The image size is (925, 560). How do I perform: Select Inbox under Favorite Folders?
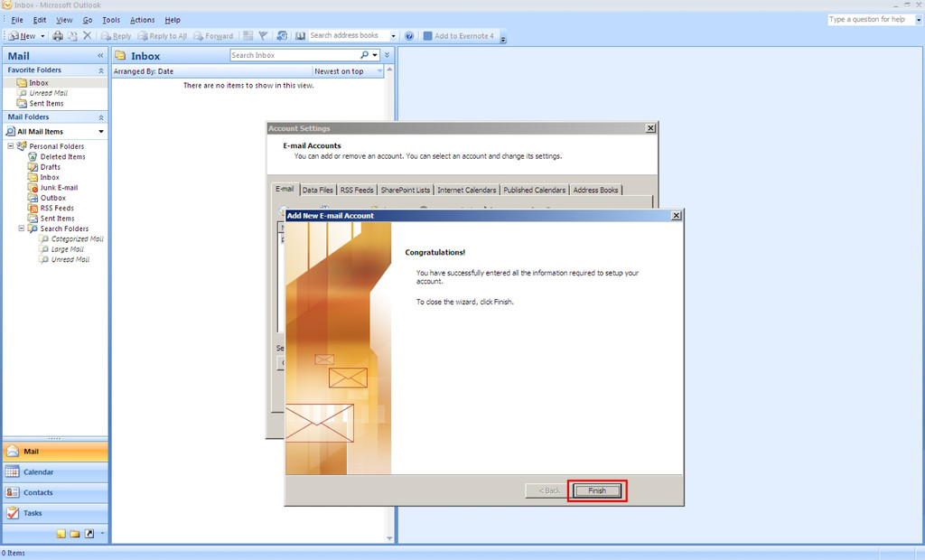pos(38,83)
